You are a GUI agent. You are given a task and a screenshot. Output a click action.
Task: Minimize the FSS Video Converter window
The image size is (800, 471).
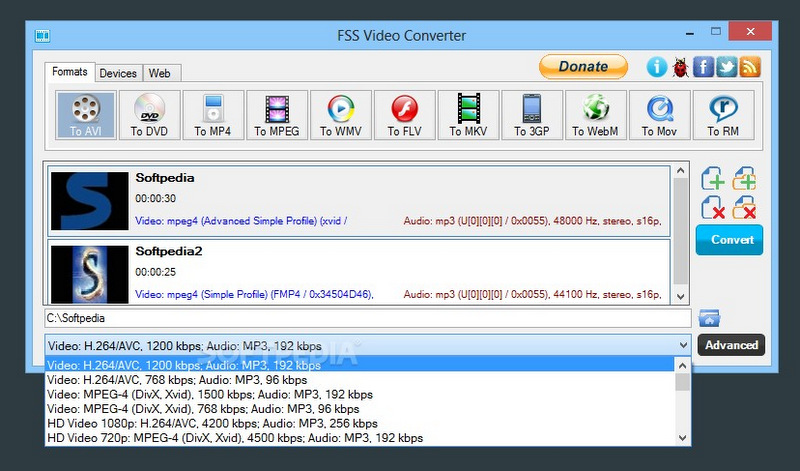(x=690, y=34)
